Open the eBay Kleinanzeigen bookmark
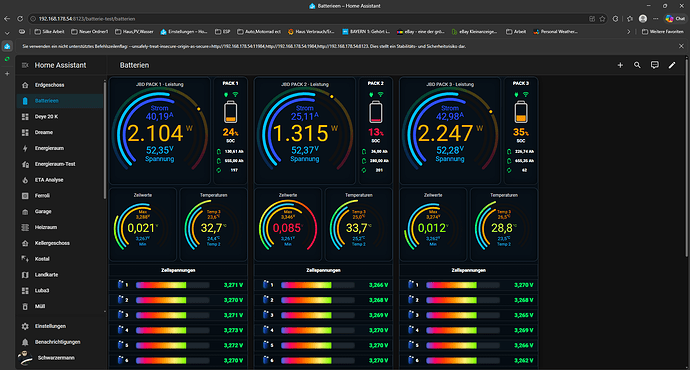The width and height of the screenshot is (690, 370). 475,32
